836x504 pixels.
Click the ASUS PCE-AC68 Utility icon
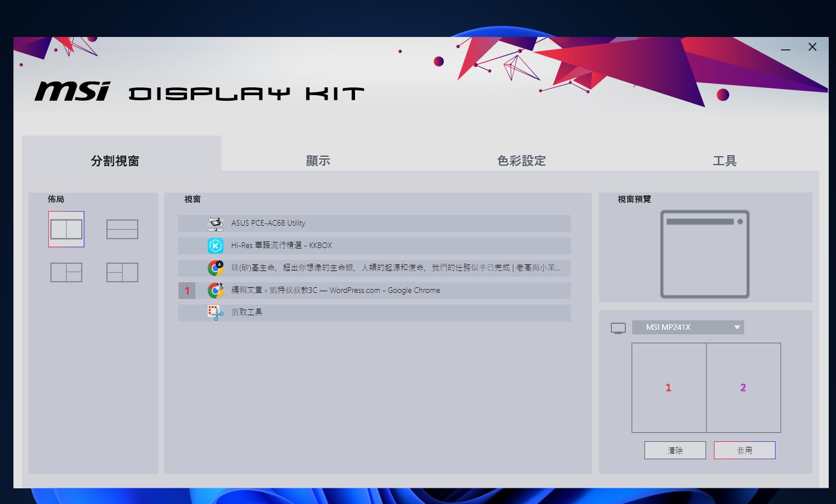[216, 223]
